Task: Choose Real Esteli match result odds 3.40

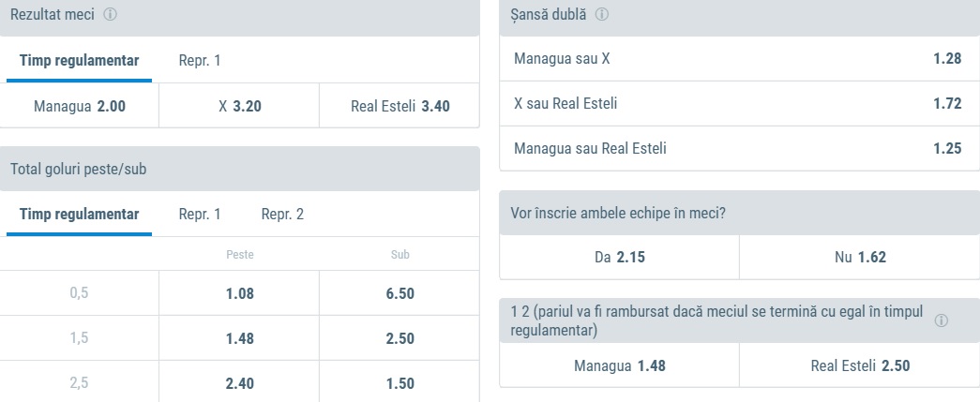Action: point(400,106)
